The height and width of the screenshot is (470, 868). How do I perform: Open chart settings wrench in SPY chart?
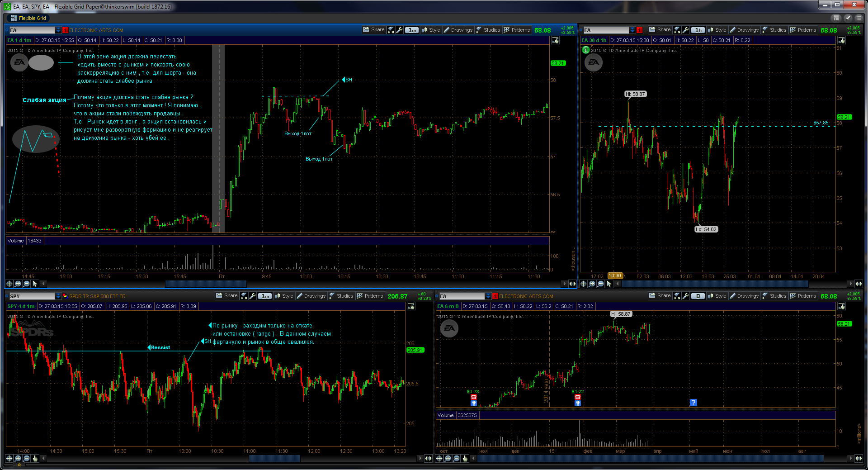(x=253, y=296)
